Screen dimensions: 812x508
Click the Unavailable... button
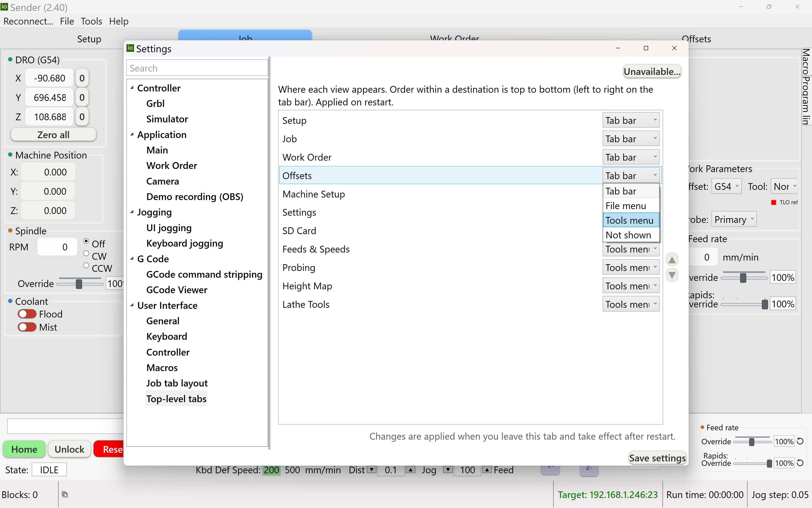[652, 72]
